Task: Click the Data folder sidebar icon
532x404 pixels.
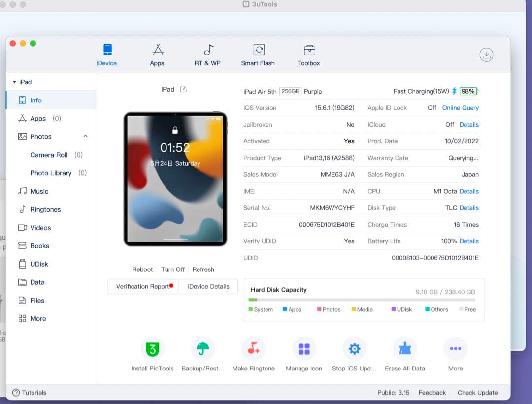Action: [x=22, y=282]
